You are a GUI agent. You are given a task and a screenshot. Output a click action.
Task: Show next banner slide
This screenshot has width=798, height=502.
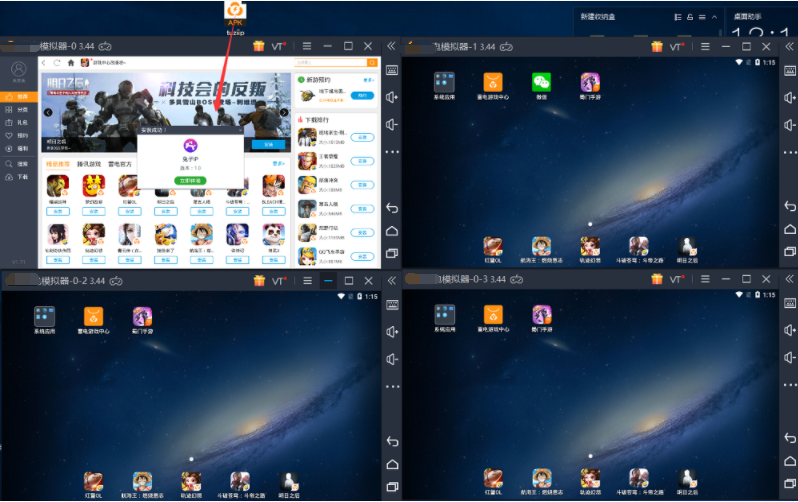[x=284, y=113]
